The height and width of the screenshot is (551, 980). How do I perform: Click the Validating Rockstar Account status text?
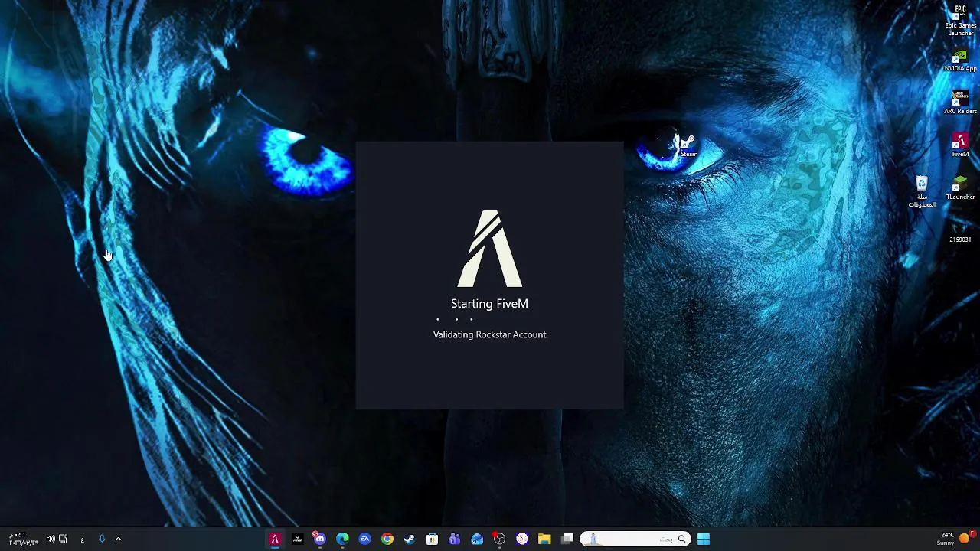[489, 334]
